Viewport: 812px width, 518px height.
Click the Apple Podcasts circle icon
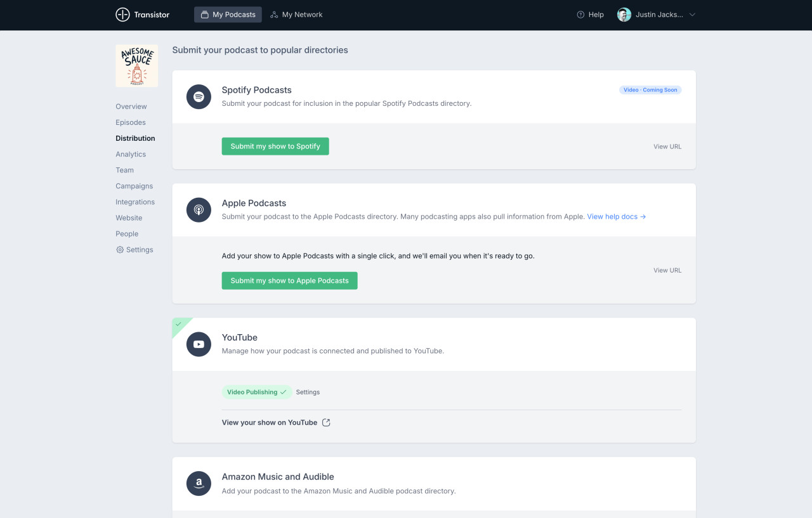[199, 210]
